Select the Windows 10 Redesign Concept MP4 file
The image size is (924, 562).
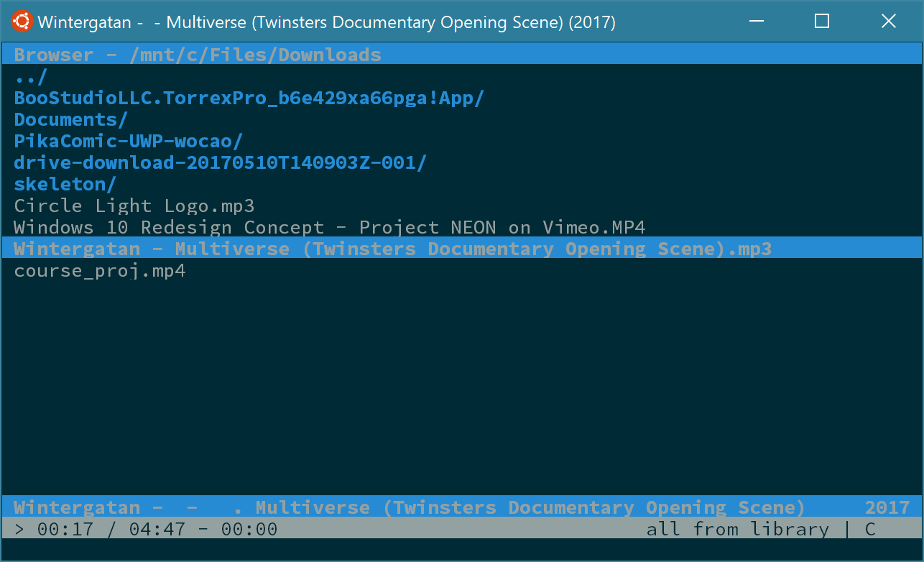click(x=329, y=228)
